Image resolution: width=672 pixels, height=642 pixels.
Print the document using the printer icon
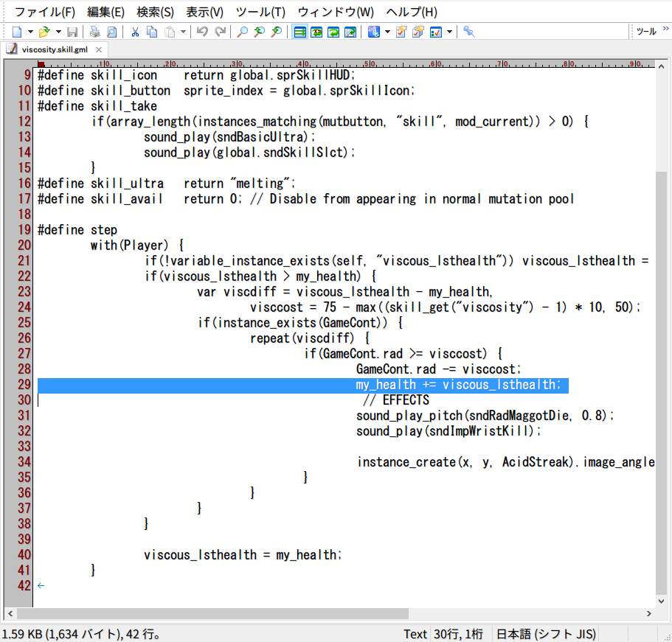[94, 32]
